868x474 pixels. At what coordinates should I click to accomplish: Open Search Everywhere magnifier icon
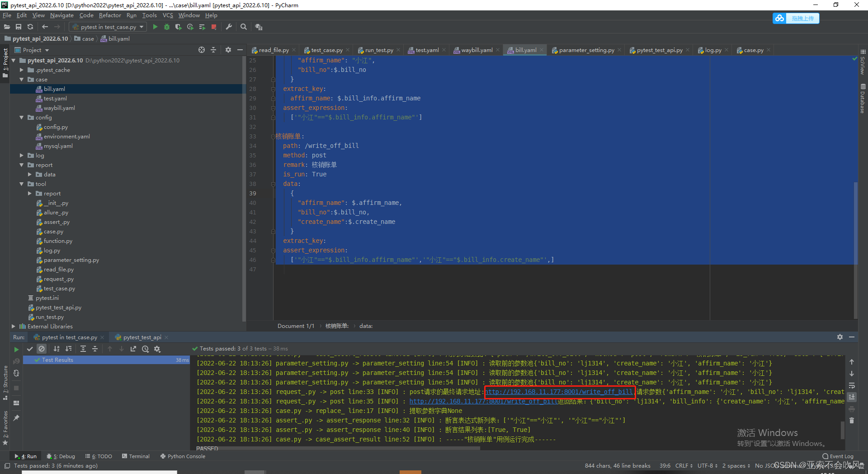click(244, 27)
